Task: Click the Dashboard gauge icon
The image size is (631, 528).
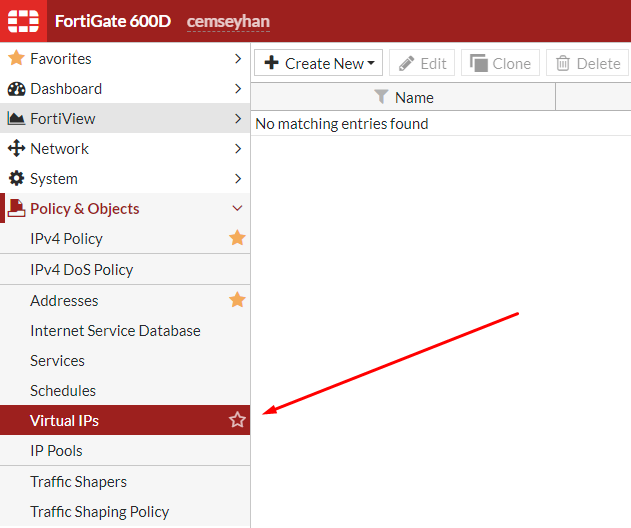Action: pos(16,89)
